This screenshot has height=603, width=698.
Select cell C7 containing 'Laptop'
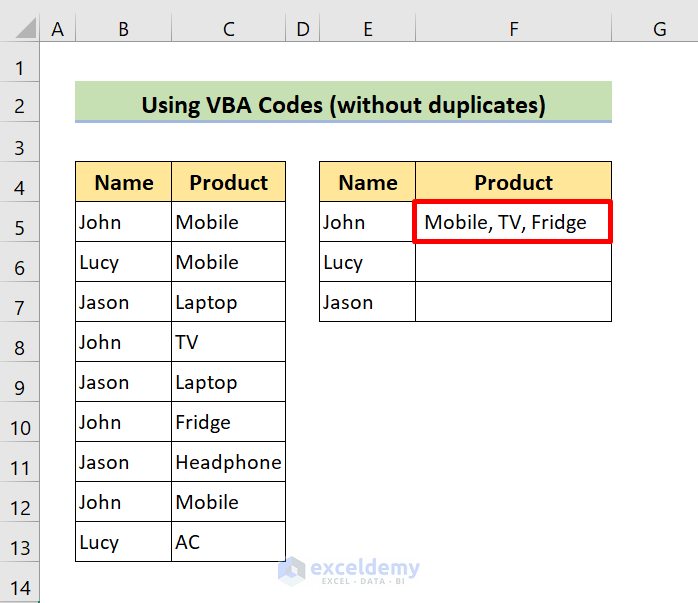(228, 302)
